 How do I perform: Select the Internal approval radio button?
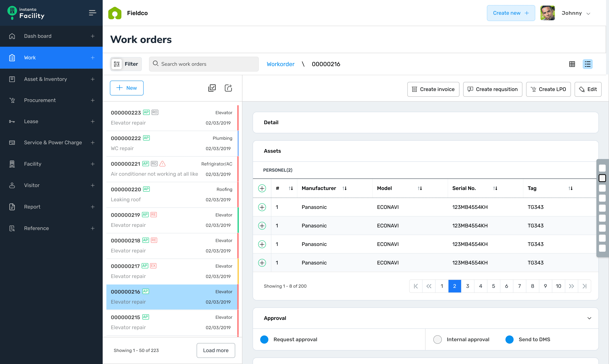coord(437,340)
